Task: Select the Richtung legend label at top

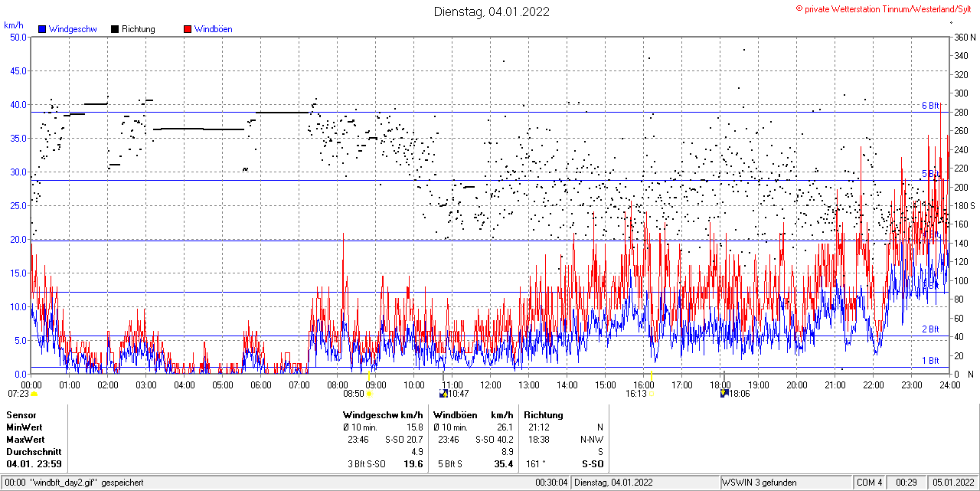Action: [x=139, y=29]
